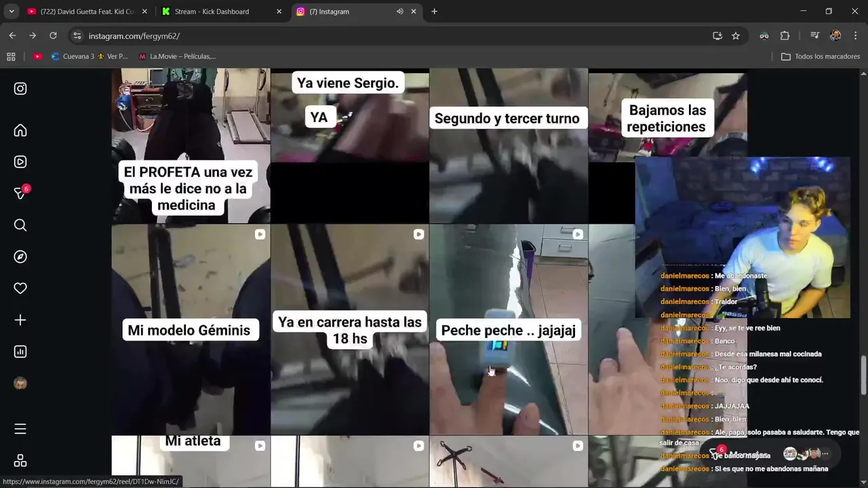Open reel 'Mi atleta'

pos(191,462)
